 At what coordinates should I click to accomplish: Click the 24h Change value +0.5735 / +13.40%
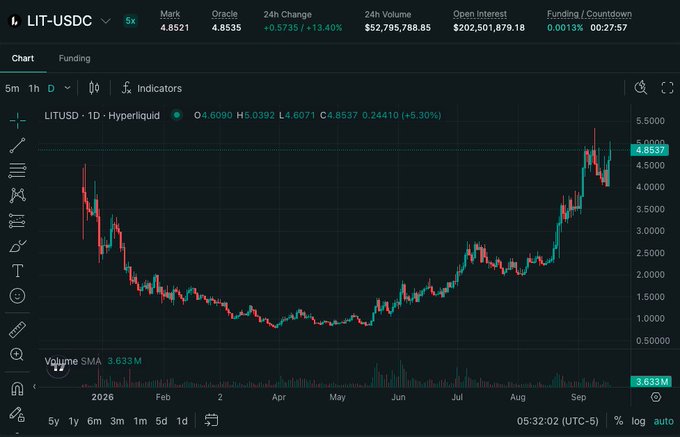tap(303, 28)
